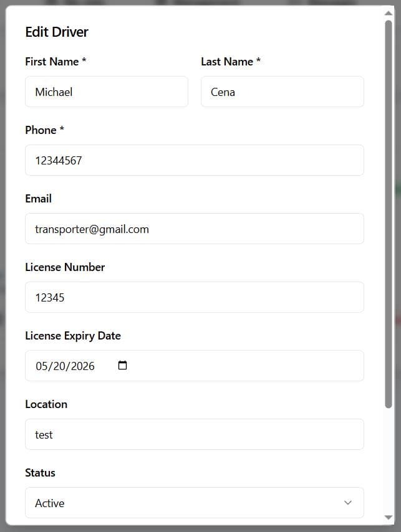The height and width of the screenshot is (532, 401).
Task: Focus the Email input field
Action: (x=195, y=229)
